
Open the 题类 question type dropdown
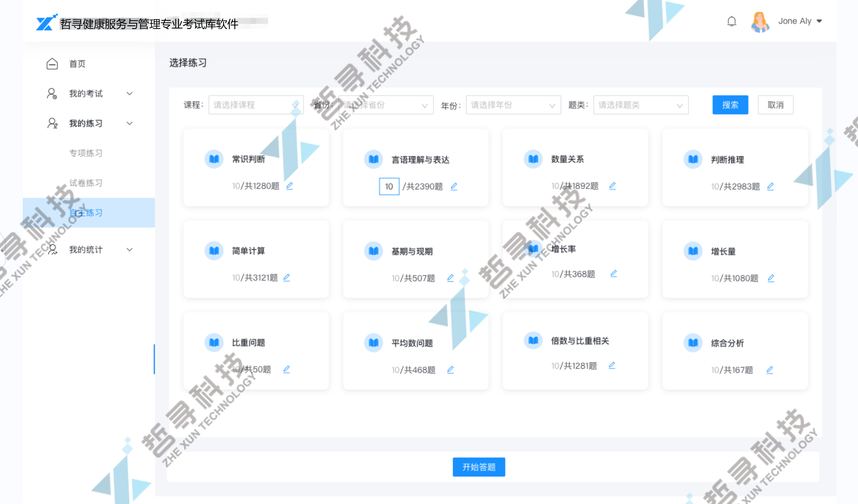click(x=641, y=105)
